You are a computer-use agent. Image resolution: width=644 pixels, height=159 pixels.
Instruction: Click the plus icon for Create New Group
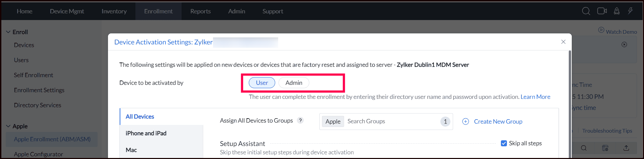(465, 122)
